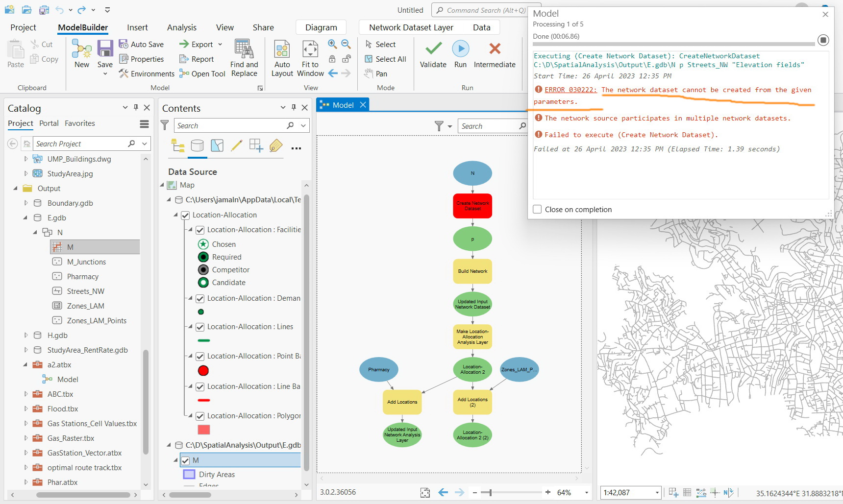Run the model
Screen dimensions: 843x504
tap(460, 55)
